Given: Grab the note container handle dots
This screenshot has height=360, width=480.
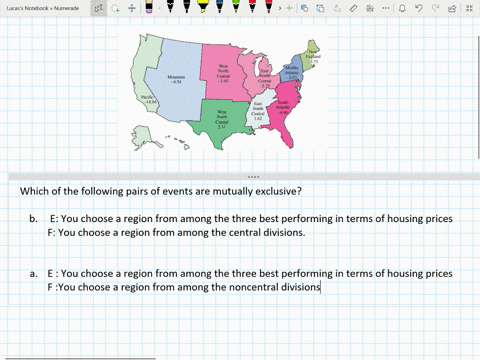Looking at the screenshot, I should pos(253,177).
